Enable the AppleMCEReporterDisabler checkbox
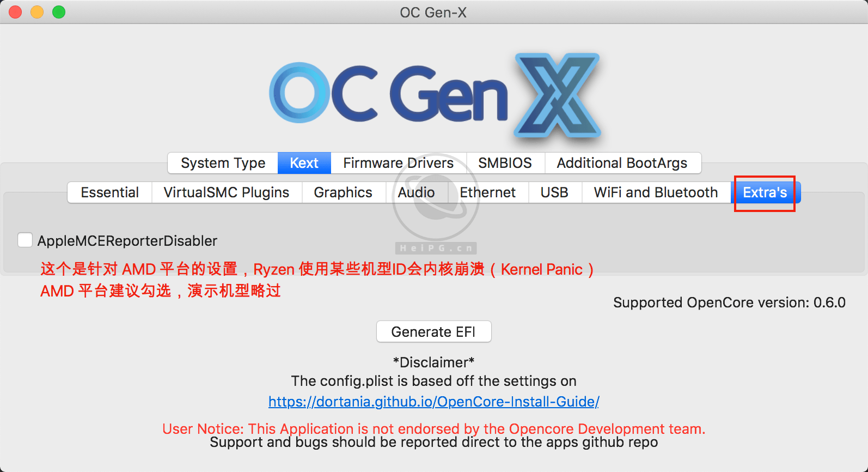The width and height of the screenshot is (868, 472). pos(25,240)
